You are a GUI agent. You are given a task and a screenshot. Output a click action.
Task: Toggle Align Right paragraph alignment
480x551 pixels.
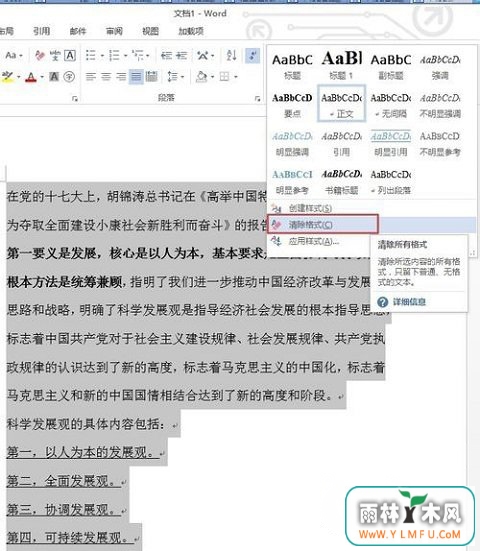121,76
